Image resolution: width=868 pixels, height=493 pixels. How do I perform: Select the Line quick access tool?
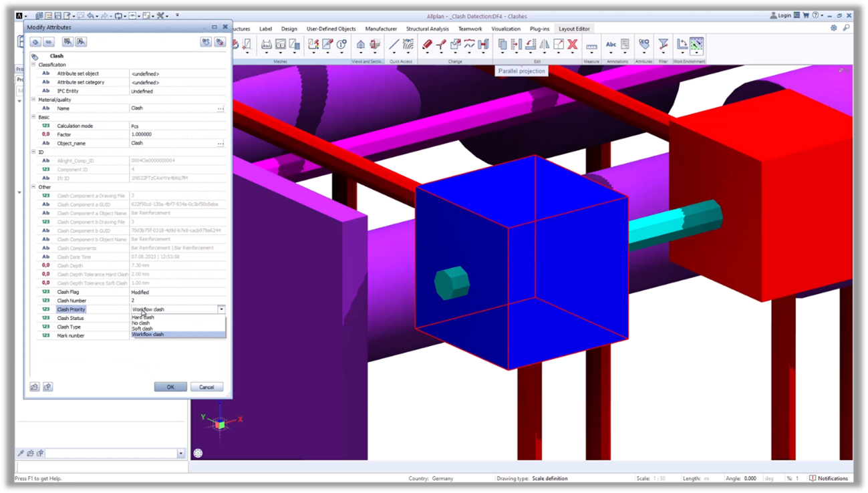[394, 45]
